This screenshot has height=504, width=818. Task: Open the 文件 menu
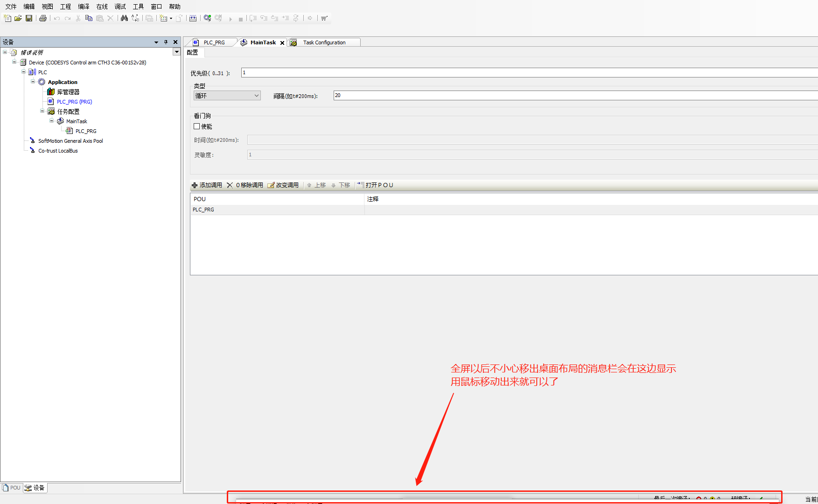click(x=11, y=7)
